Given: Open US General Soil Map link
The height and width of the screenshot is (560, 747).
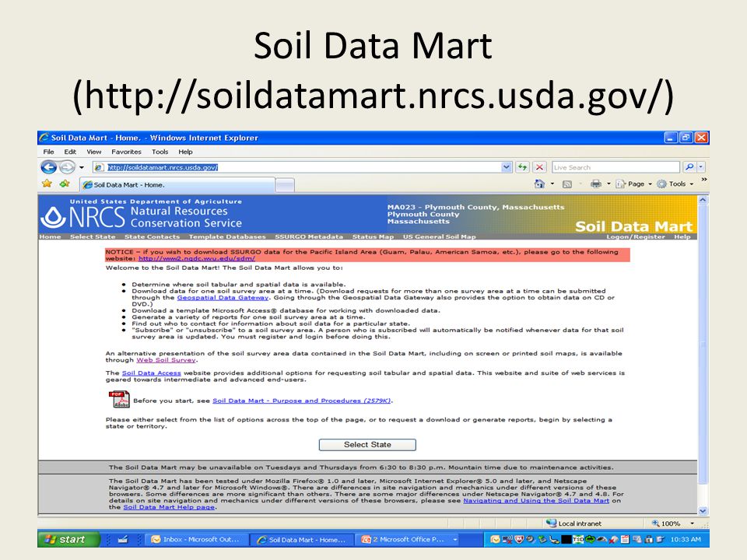Looking at the screenshot, I should [439, 236].
